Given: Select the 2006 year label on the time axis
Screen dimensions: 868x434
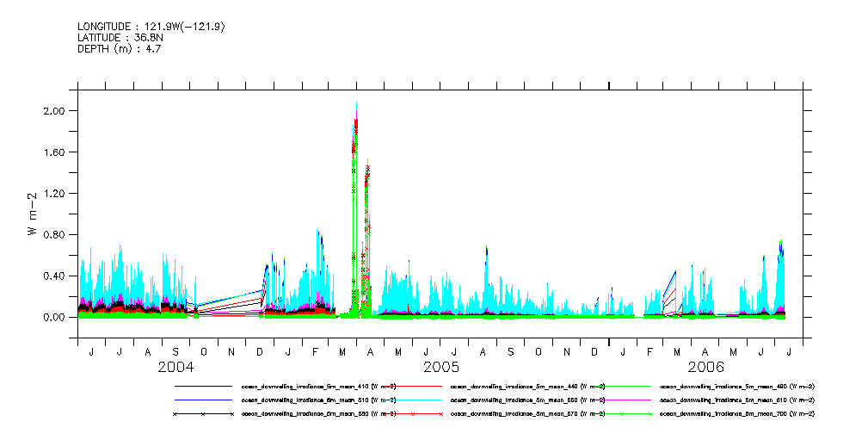Looking at the screenshot, I should coord(705,368).
